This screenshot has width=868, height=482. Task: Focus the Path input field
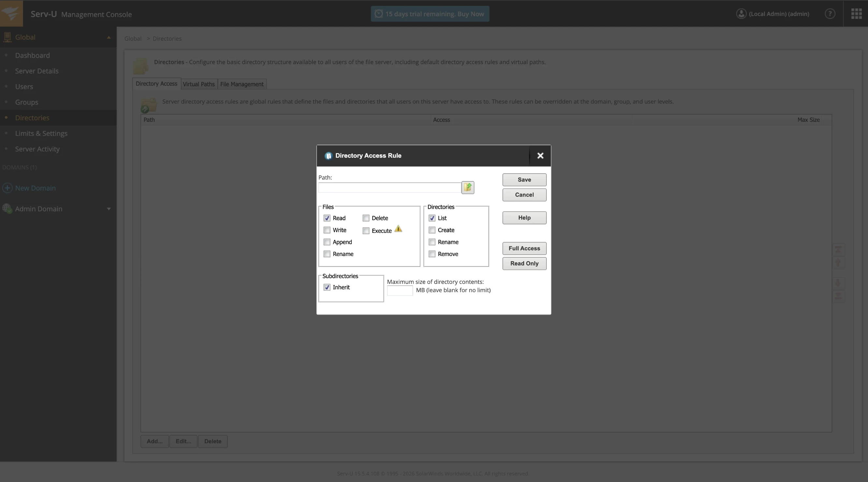pyautogui.click(x=389, y=188)
